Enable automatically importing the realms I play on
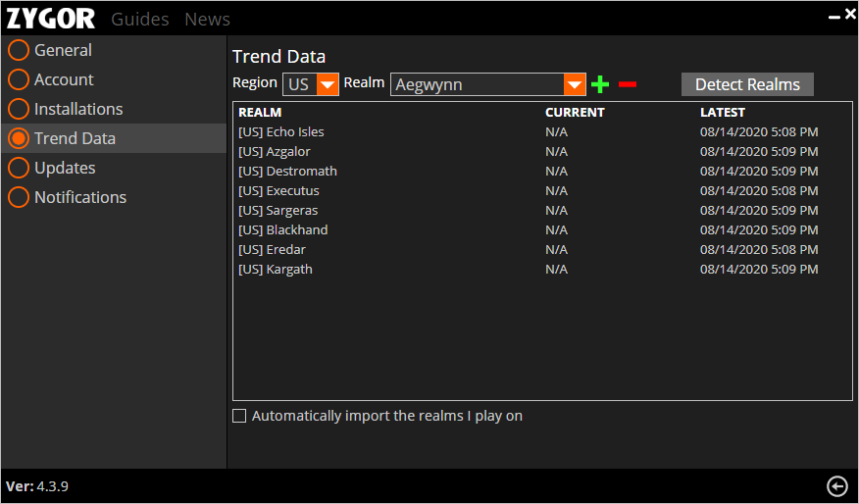 click(239, 416)
